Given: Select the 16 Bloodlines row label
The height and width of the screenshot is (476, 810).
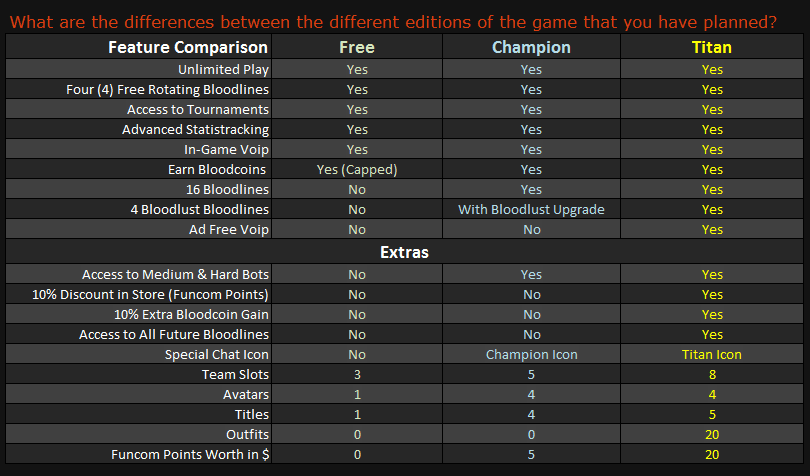Looking at the screenshot, I should tap(227, 190).
